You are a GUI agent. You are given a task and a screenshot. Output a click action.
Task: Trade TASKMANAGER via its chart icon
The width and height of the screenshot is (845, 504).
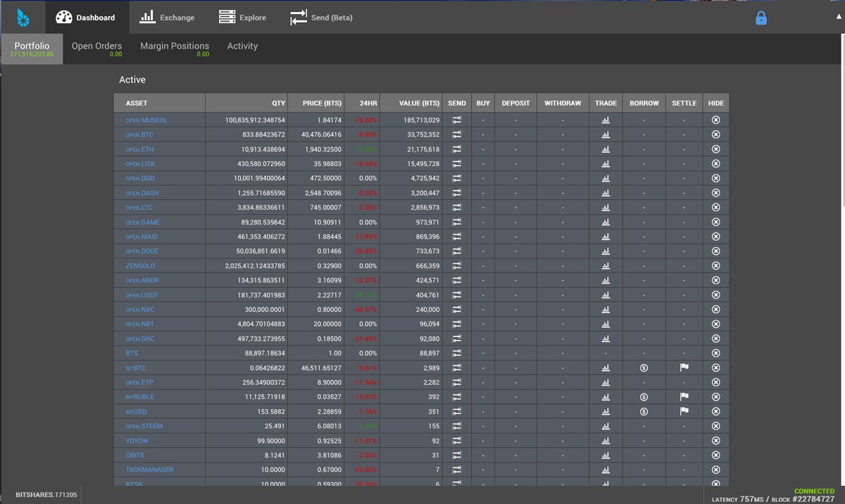(x=605, y=470)
